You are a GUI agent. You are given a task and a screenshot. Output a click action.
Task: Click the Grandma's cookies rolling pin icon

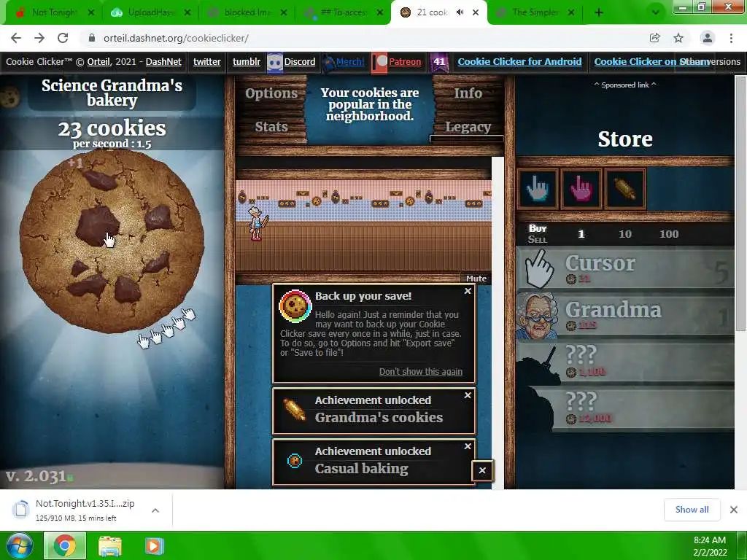coord(295,410)
